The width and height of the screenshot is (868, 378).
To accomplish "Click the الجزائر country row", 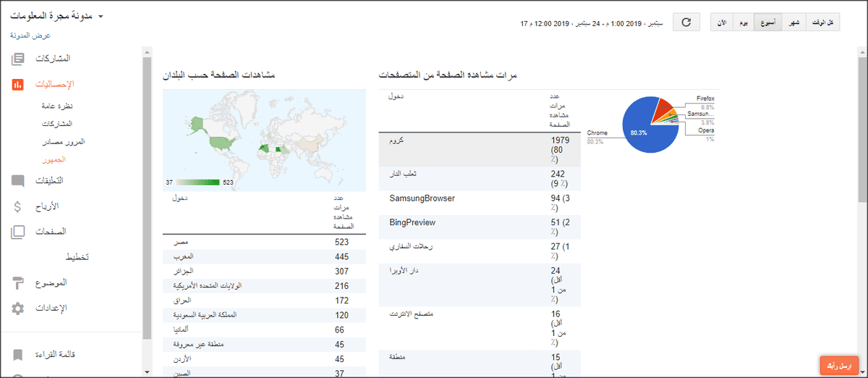I will (264, 272).
